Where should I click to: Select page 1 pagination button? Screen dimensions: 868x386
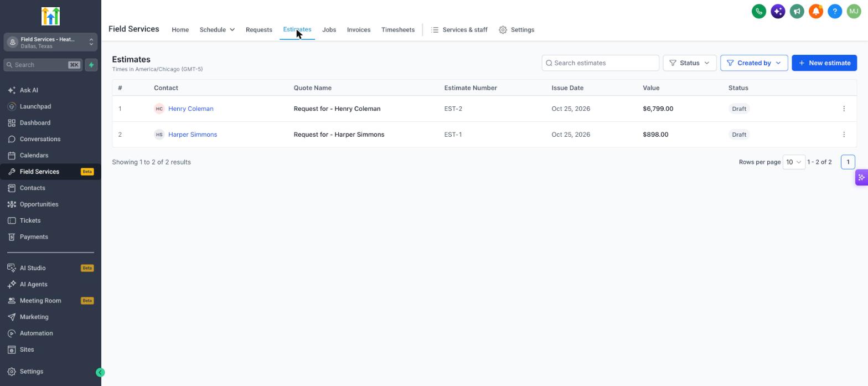848,162
